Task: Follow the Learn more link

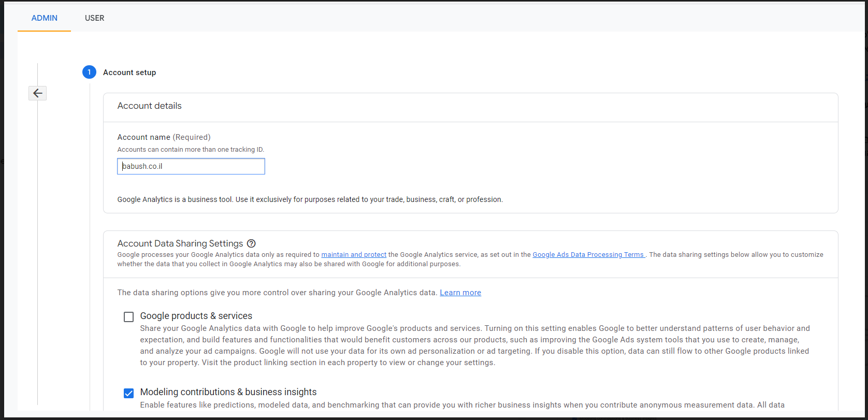Action: point(460,293)
